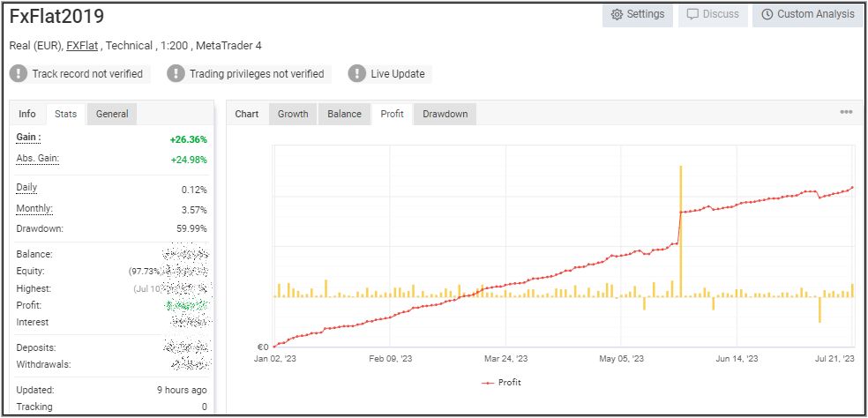Click the tallest yellow profit bar

coord(680,229)
